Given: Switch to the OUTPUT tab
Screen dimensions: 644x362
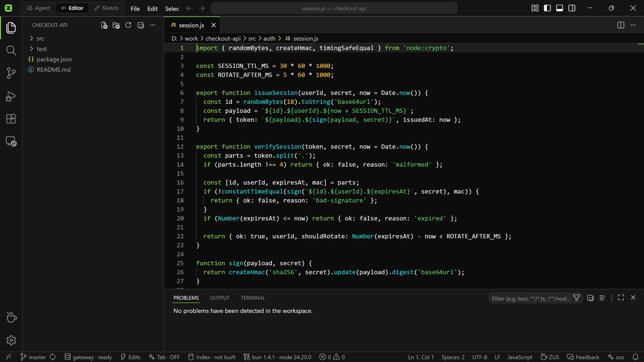Looking at the screenshot, I should (219, 298).
